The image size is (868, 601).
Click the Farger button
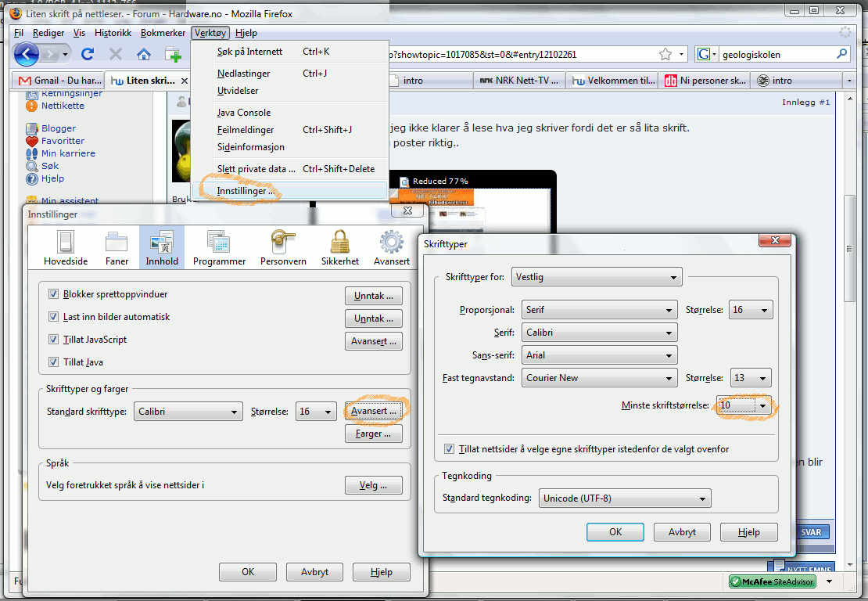(x=374, y=434)
